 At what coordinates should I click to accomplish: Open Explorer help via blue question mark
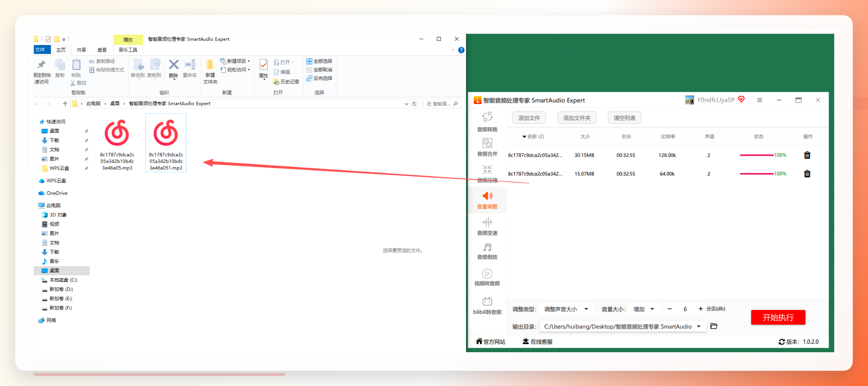point(461,50)
